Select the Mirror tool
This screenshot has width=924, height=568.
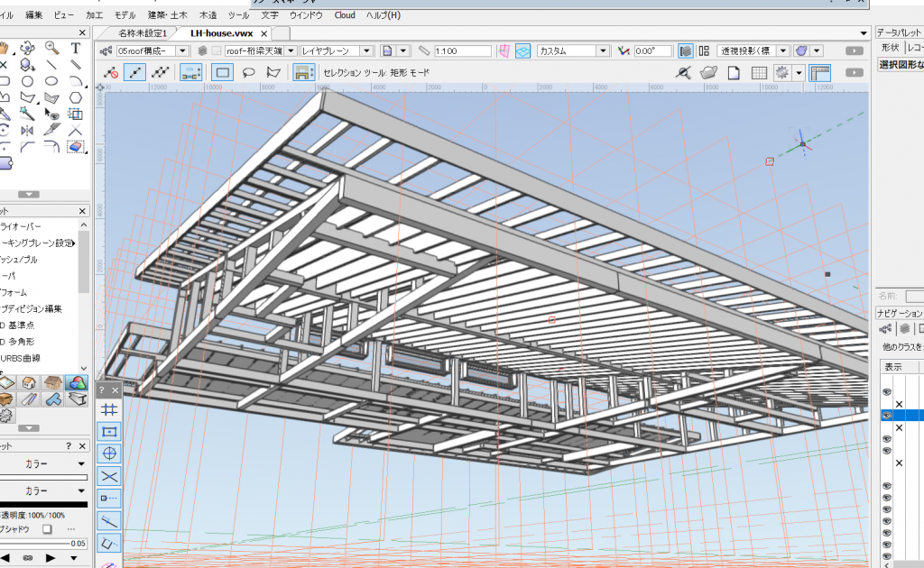click(28, 130)
